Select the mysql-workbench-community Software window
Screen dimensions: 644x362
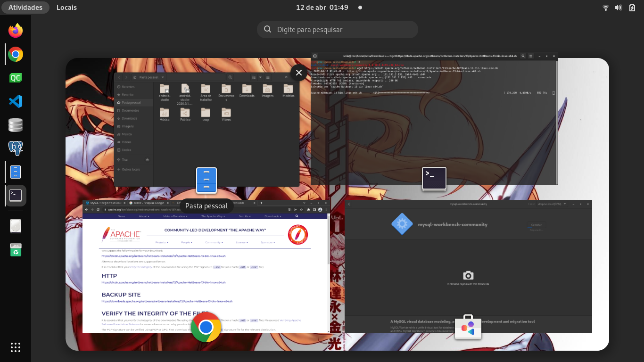click(468, 266)
